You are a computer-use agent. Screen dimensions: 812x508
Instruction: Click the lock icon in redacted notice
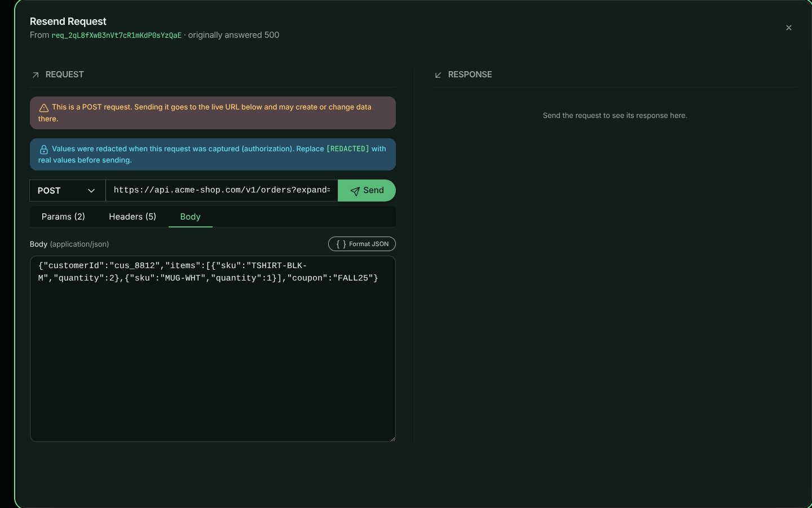43,150
